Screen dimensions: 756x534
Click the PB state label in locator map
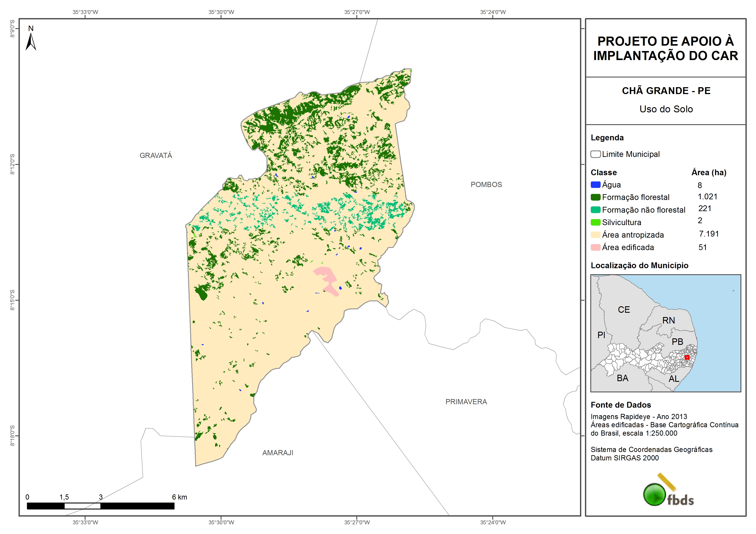click(x=677, y=342)
